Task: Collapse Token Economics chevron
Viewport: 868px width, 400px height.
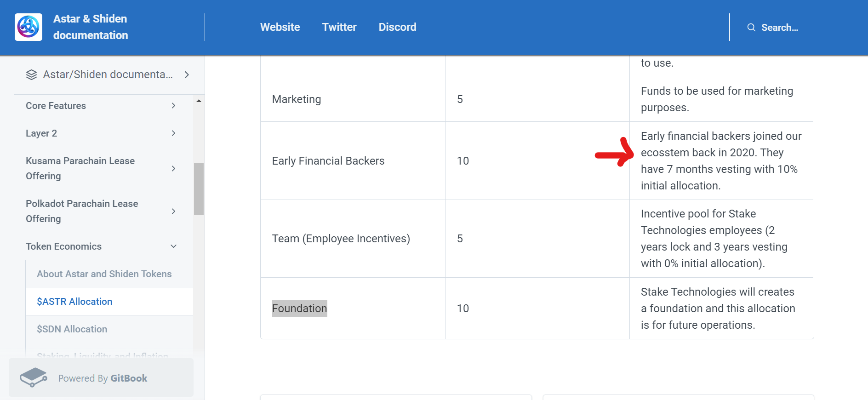Action: [x=173, y=246]
